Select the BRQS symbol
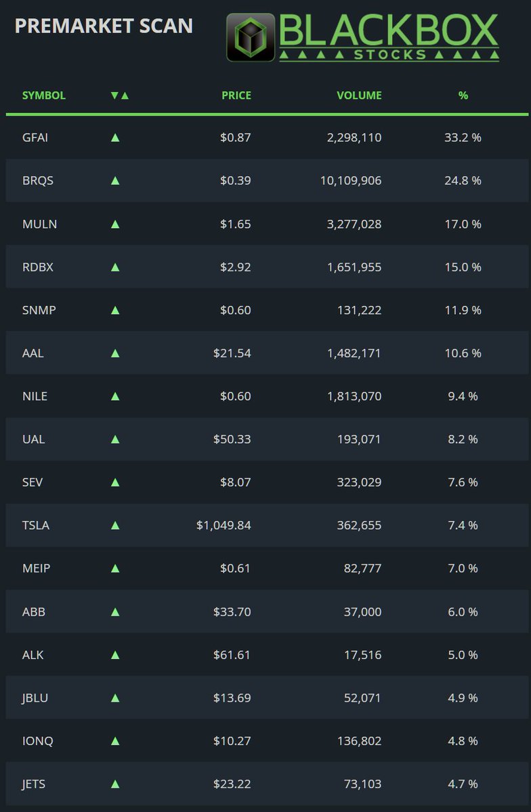 pyautogui.click(x=38, y=181)
